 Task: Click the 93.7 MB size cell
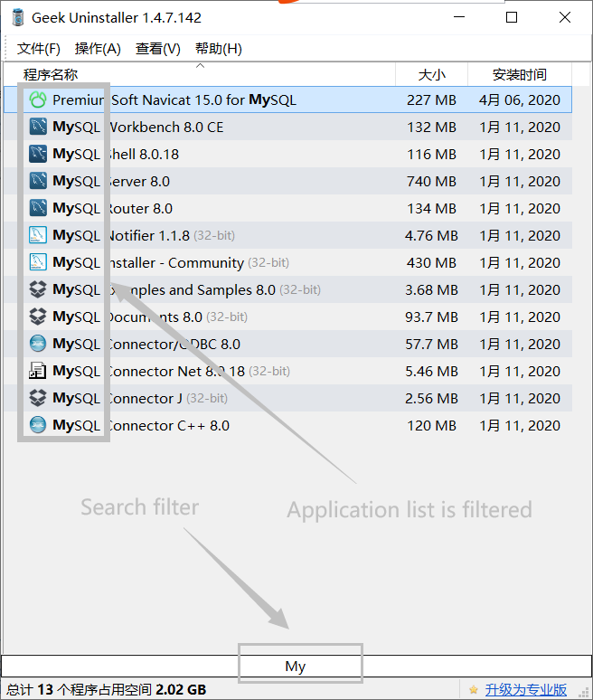point(431,317)
